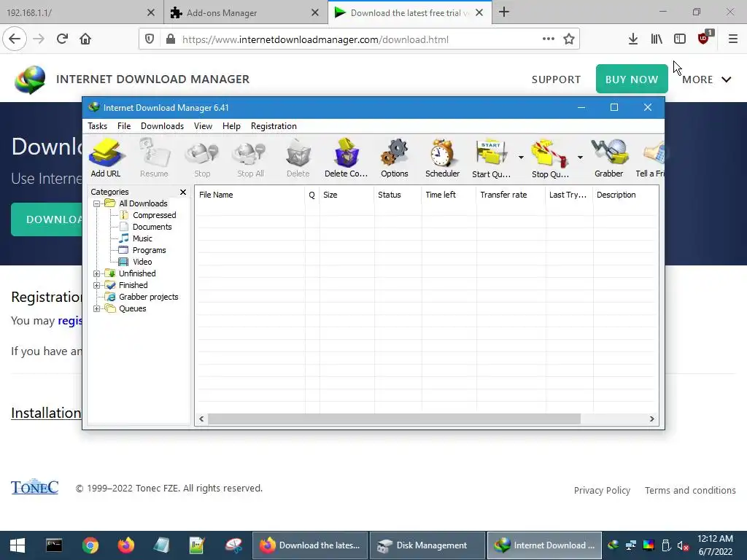
Task: Open the Firefox hamburger menu
Action: coord(733,39)
